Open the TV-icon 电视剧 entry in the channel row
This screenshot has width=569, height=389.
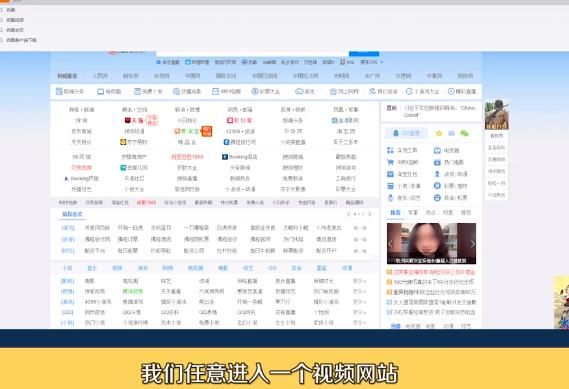(109, 91)
